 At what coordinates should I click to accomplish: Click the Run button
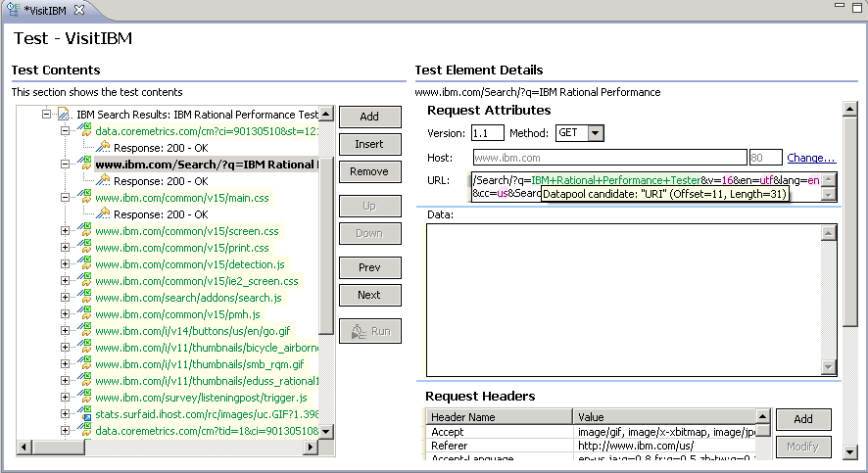point(369,331)
